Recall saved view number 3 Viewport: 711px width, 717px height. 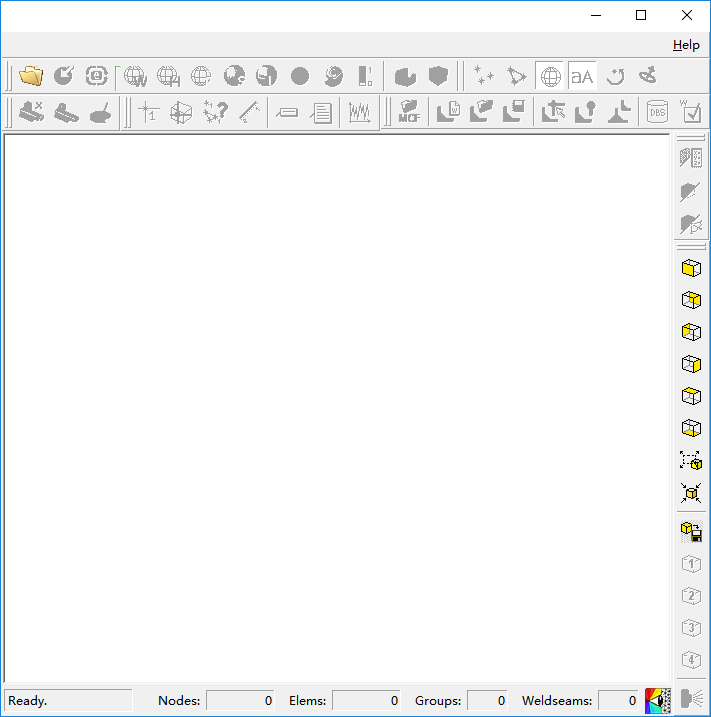click(x=691, y=628)
